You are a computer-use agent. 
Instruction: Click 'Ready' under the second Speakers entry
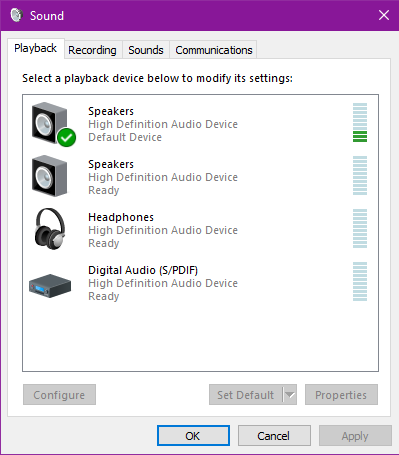(104, 190)
